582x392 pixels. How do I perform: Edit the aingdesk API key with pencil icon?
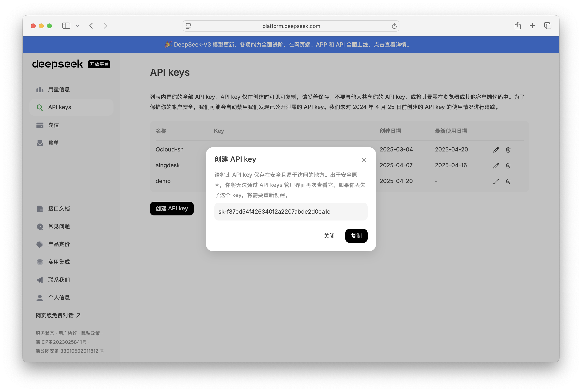pos(496,165)
